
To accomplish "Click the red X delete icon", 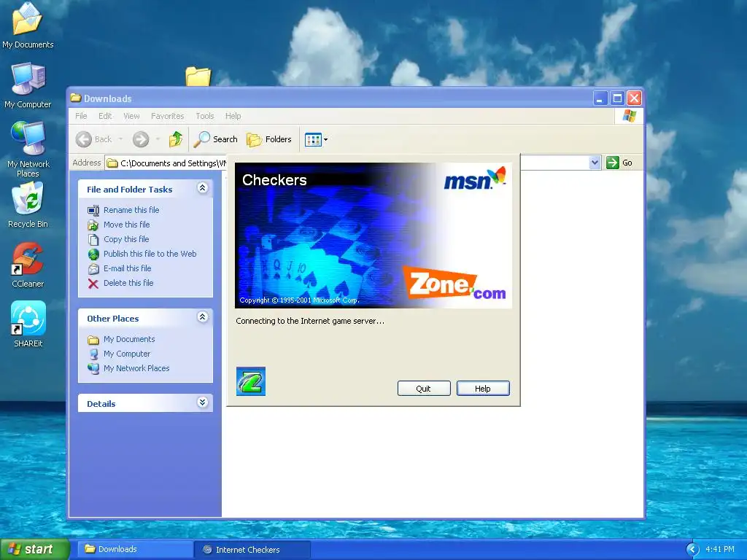I will tap(93, 284).
